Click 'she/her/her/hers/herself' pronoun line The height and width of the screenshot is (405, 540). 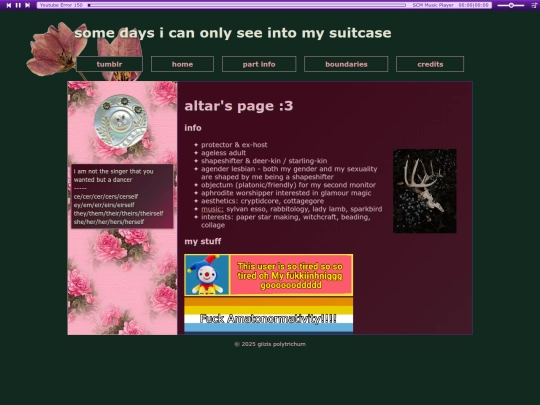click(108, 222)
